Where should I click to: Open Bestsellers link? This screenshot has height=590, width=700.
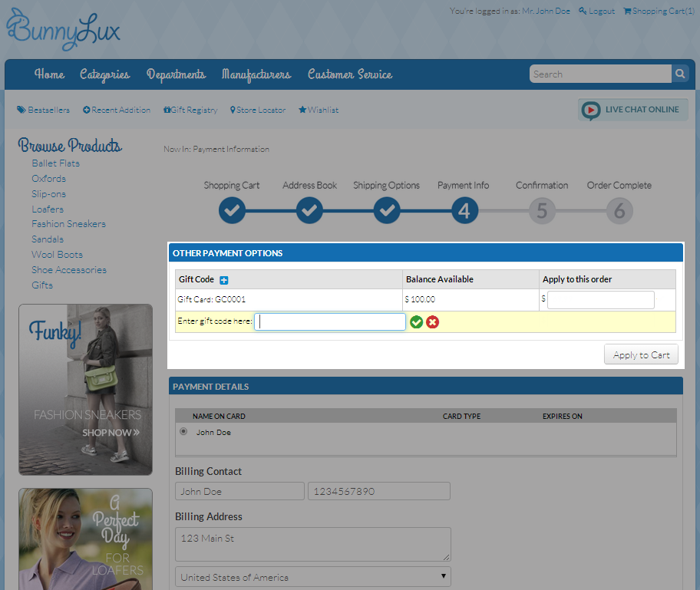click(43, 110)
